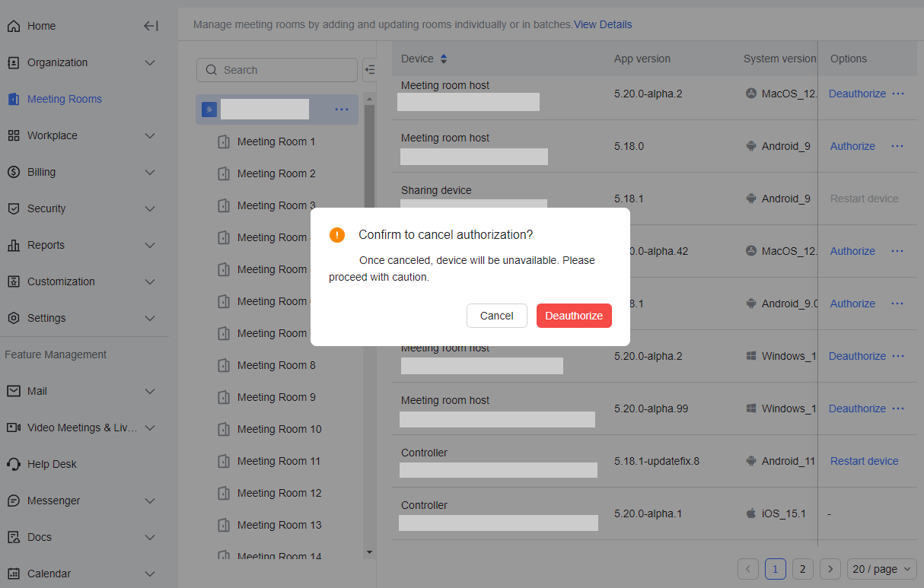Click the collapse room tree icon beside search
Screen dimensions: 924x588
(370, 69)
